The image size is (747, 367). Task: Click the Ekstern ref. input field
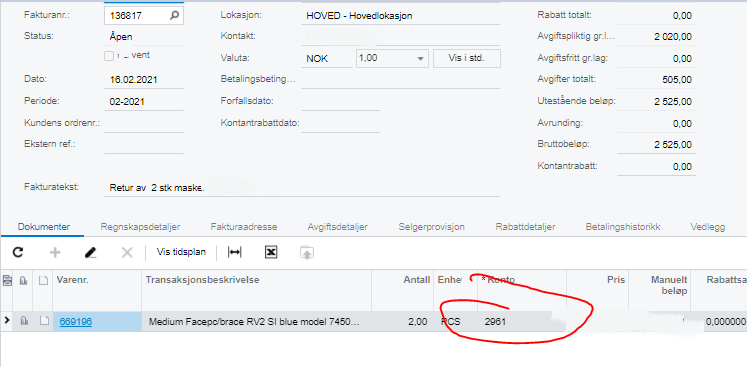click(x=143, y=144)
